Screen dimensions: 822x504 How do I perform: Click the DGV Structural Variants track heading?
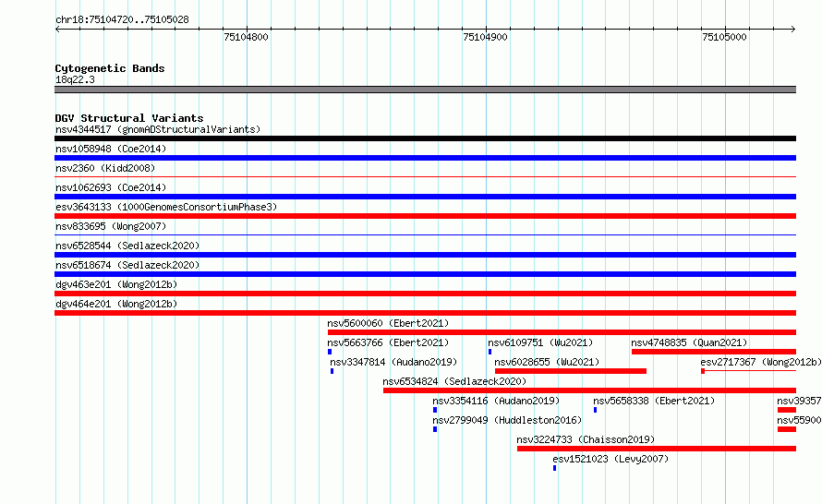pos(129,118)
